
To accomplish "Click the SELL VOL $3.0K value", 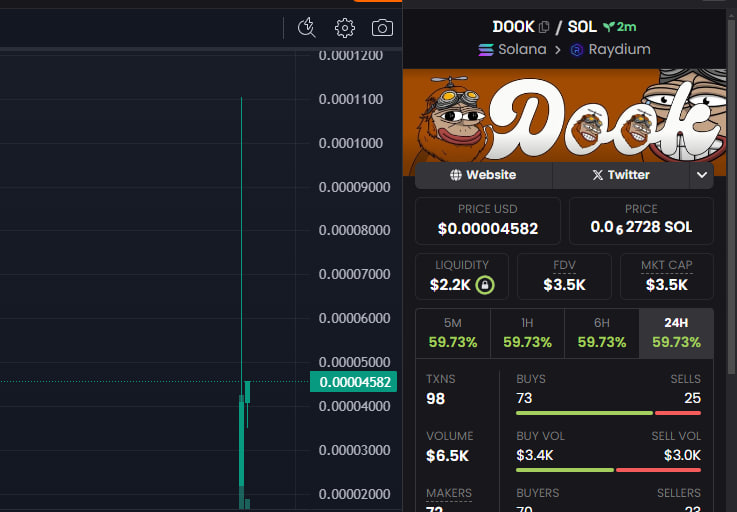I will click(682, 455).
